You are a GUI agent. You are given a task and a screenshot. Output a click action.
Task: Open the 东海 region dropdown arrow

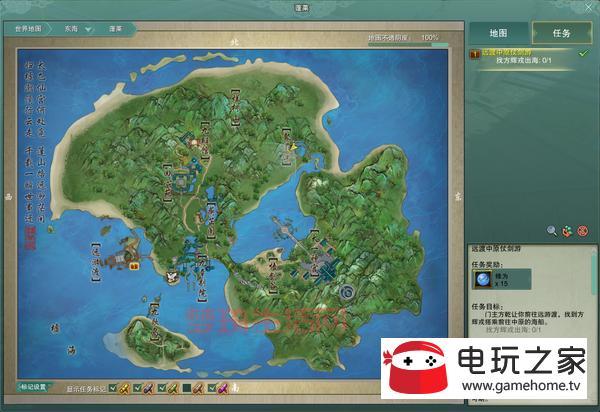(x=88, y=29)
